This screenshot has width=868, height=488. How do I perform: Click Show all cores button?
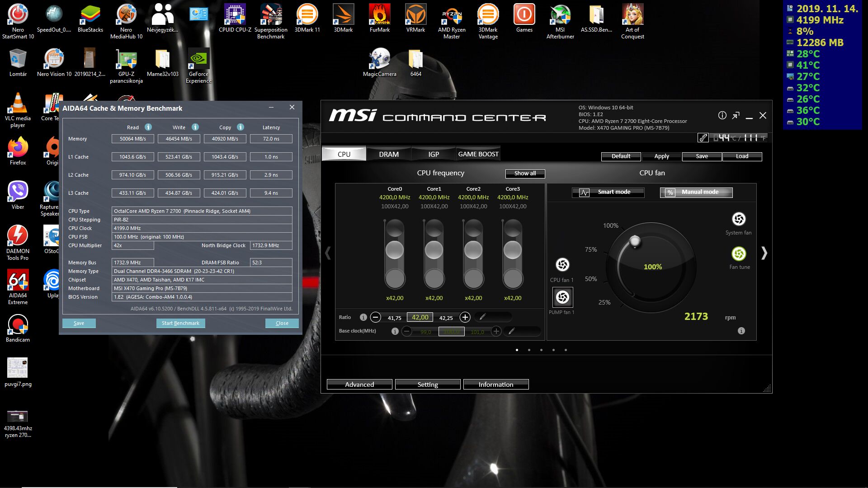[x=525, y=174]
